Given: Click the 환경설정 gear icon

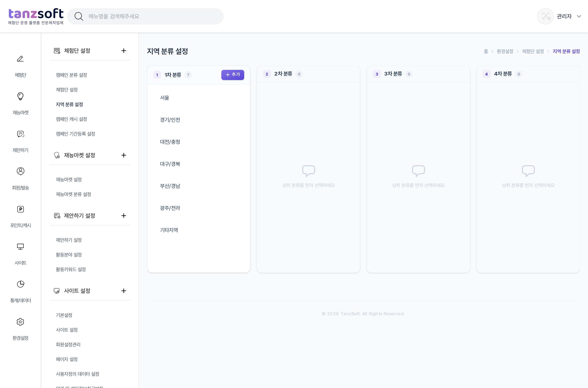Looking at the screenshot, I should coord(20,322).
